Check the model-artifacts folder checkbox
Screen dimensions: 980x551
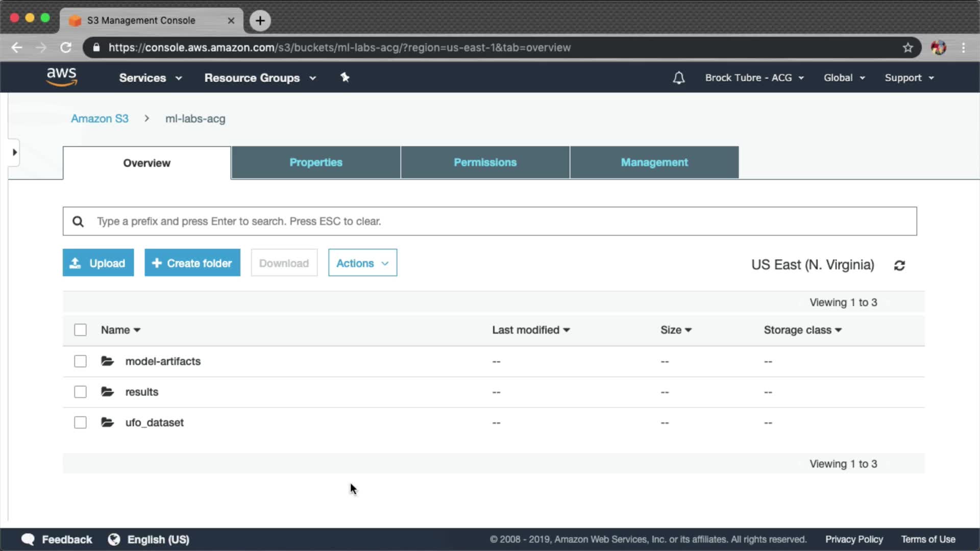(x=80, y=361)
